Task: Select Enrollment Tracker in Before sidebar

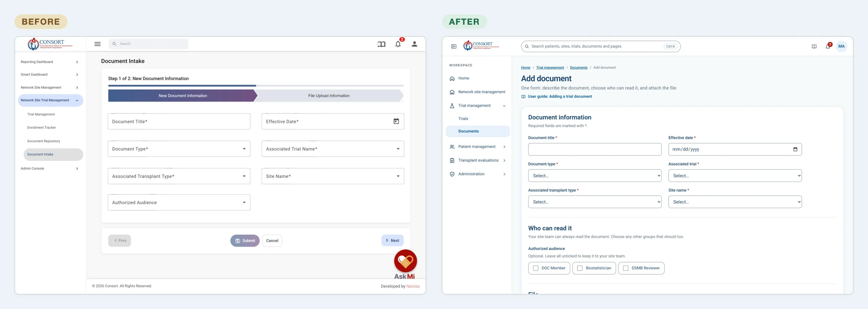Action: tap(42, 128)
